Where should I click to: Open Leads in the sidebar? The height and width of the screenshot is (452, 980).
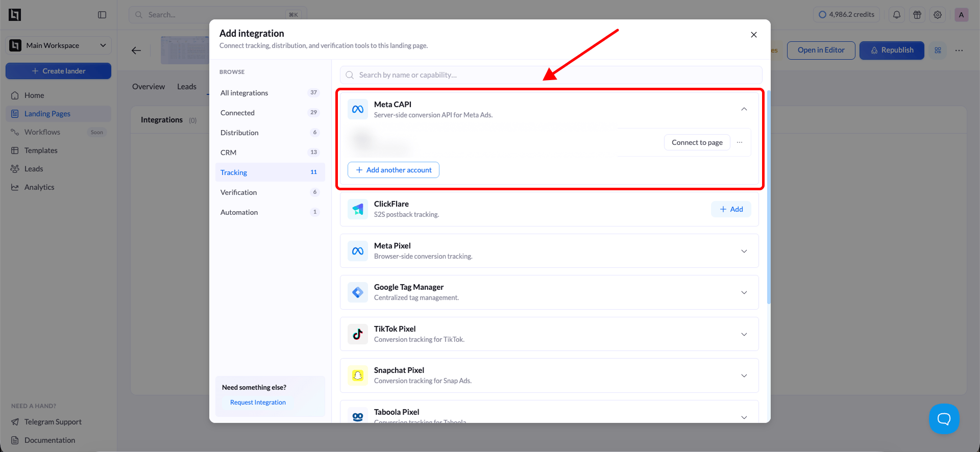[x=58, y=169]
